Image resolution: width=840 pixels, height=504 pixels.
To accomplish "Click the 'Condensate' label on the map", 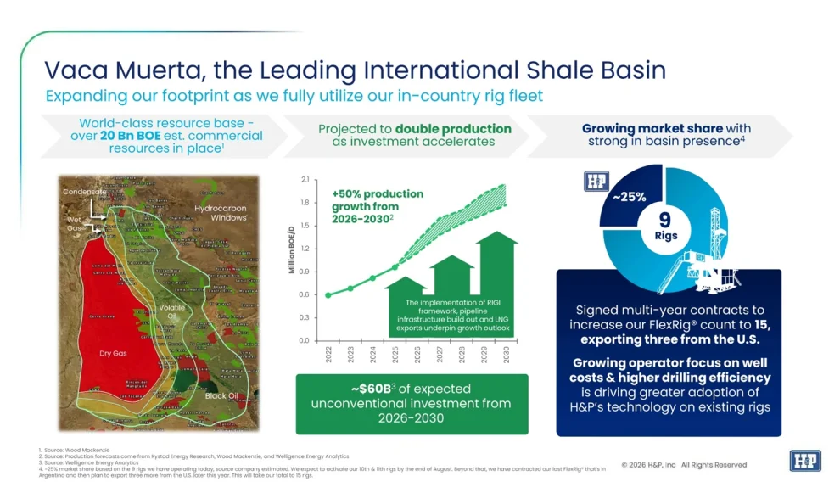I will [x=85, y=192].
